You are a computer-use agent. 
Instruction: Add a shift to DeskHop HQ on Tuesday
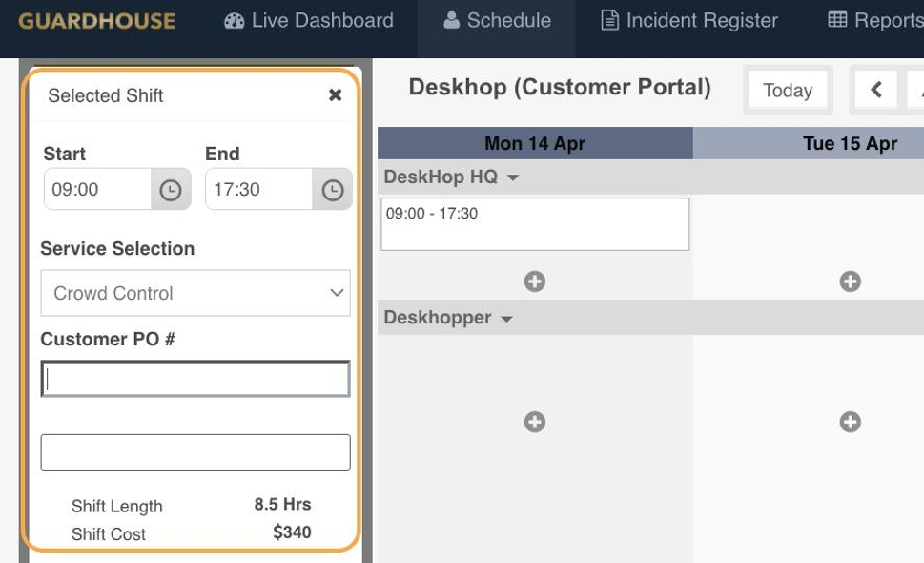coord(850,281)
